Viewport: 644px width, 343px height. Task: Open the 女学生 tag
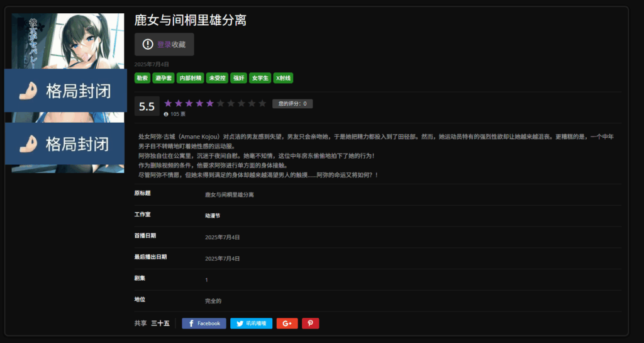260,78
